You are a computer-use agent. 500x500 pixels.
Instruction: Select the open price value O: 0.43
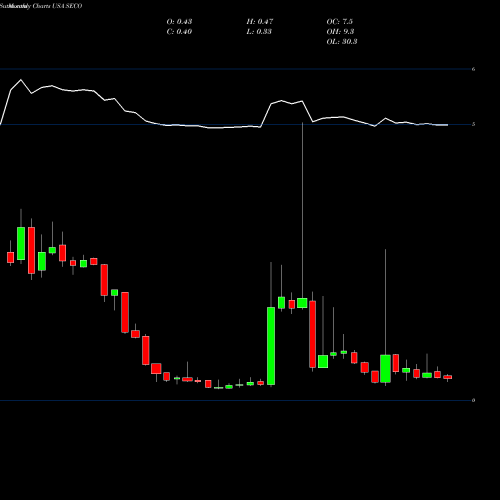(179, 22)
